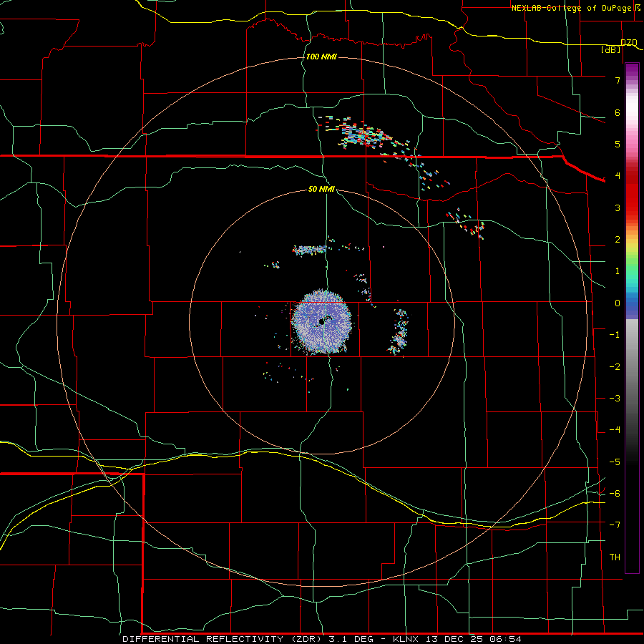Click the -3 value on the ZDR scale
Image resolution: width=644 pixels, height=644 pixels.
tap(615, 399)
